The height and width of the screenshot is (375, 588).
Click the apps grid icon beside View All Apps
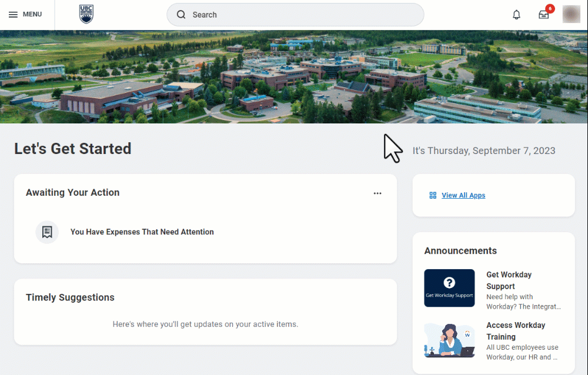[x=433, y=196]
